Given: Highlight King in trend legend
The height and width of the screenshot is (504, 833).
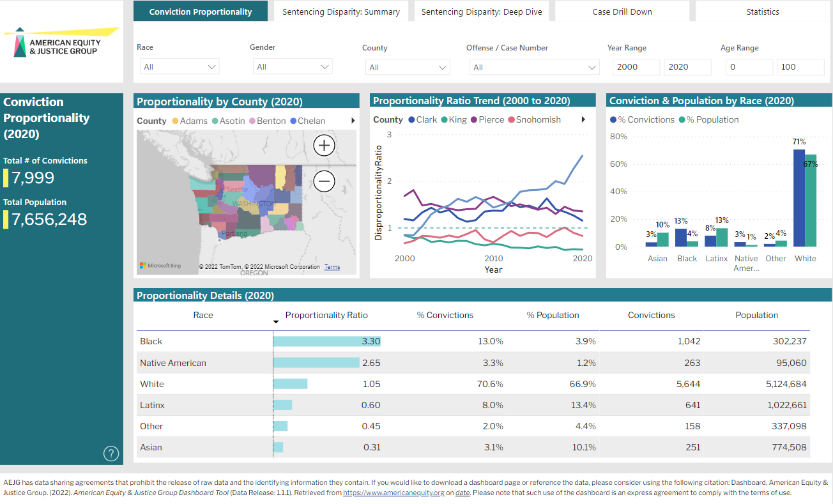Looking at the screenshot, I should tap(454, 119).
